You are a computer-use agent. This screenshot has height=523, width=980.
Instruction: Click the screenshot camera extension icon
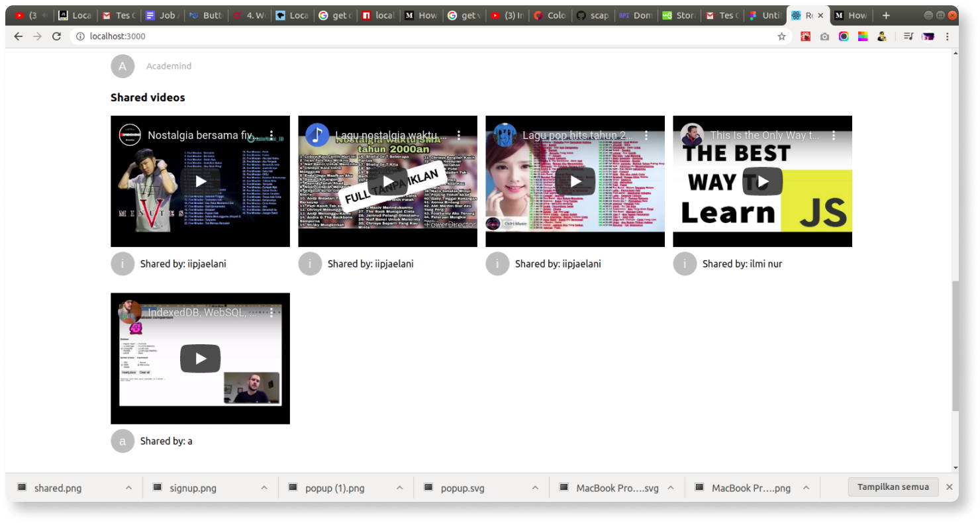(824, 36)
